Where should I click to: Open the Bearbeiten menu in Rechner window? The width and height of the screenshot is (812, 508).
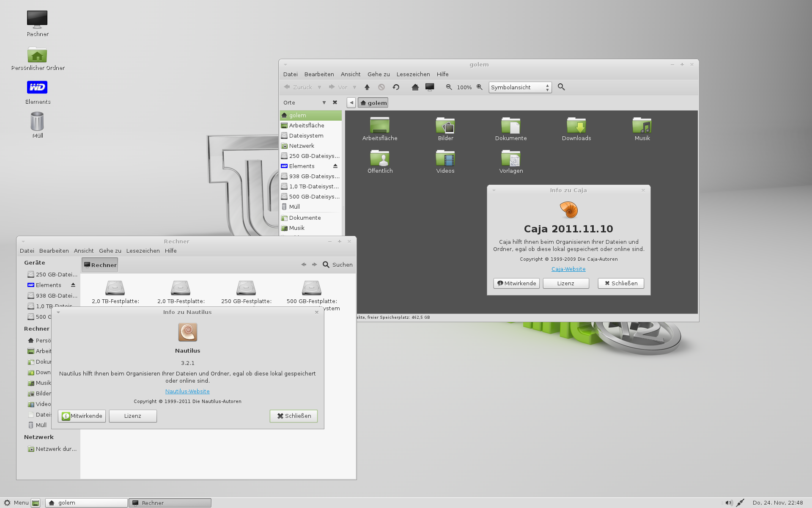pyautogui.click(x=54, y=250)
